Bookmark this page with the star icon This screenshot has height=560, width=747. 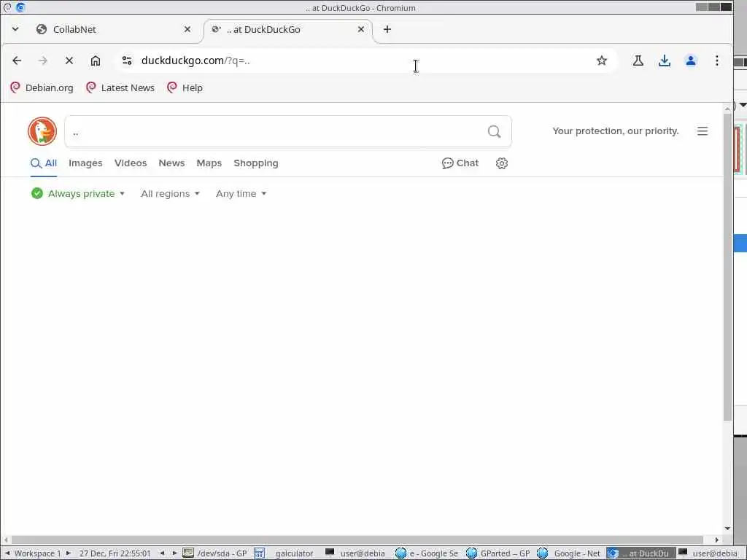(602, 61)
